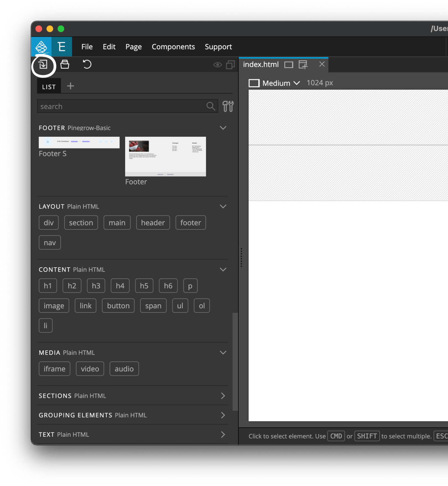448x486 pixels.
Task: Click the dotted panel splitter handle
Action: [241, 257]
